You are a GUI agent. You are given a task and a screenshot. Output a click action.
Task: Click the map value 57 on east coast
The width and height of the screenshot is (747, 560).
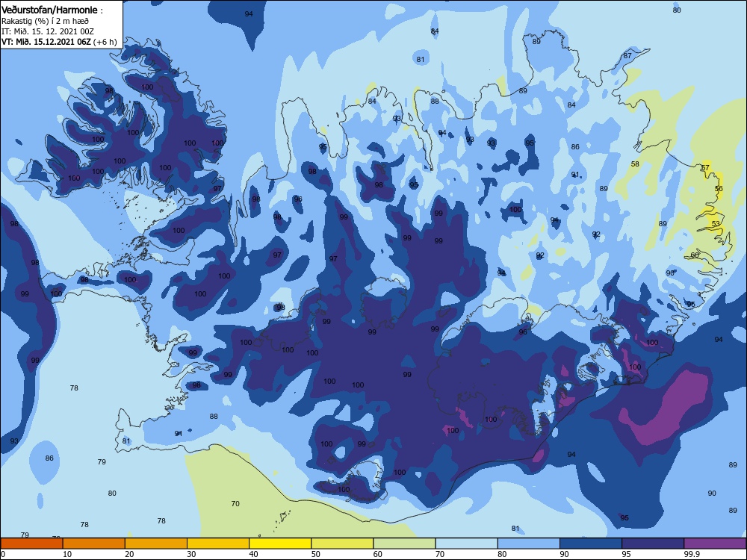pyautogui.click(x=706, y=168)
